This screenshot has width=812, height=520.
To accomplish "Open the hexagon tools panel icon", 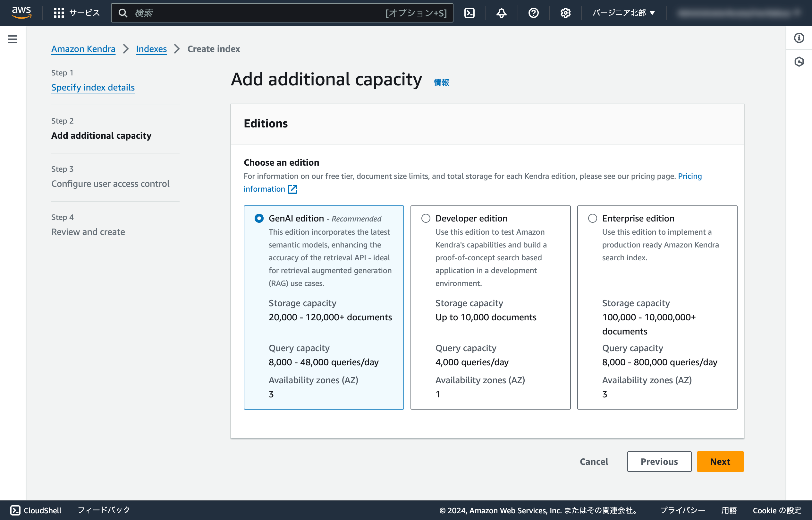I will pyautogui.click(x=799, y=62).
